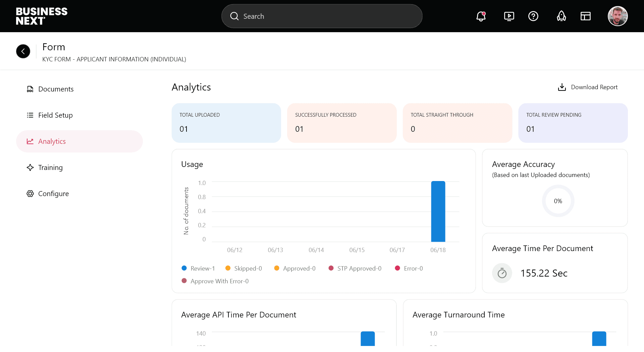Image resolution: width=644 pixels, height=352 pixels.
Task: Click the 155.22 Sec value
Action: click(x=544, y=273)
